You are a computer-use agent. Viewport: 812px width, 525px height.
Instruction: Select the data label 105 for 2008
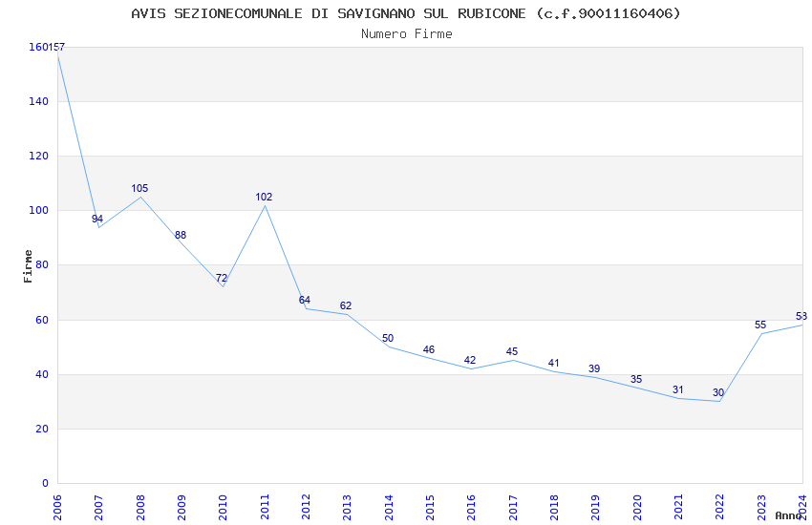[x=139, y=188]
